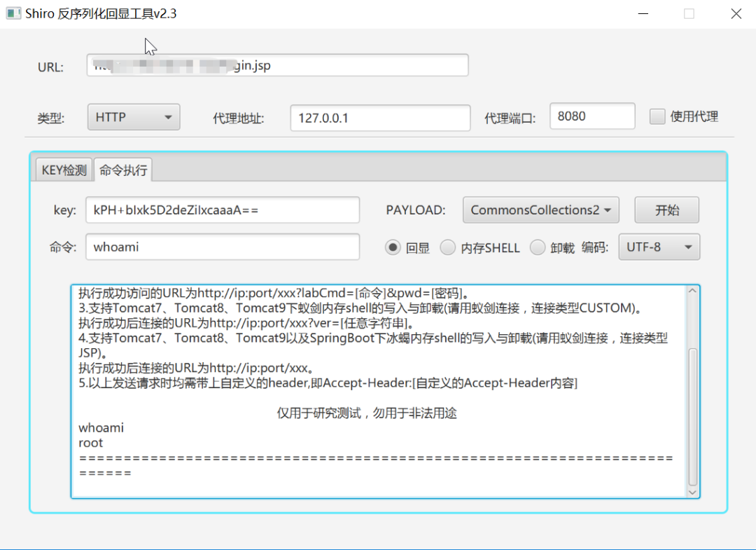Image resolution: width=756 pixels, height=550 pixels.
Task: Click the 开始 button to start execution
Action: coord(666,209)
